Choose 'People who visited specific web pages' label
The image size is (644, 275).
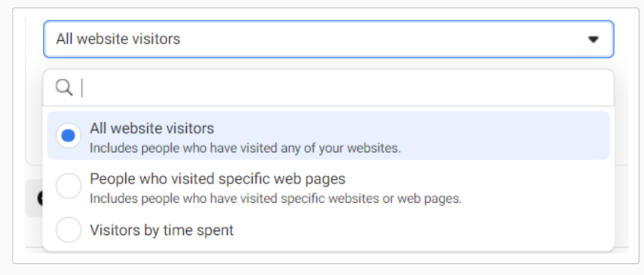click(x=218, y=179)
